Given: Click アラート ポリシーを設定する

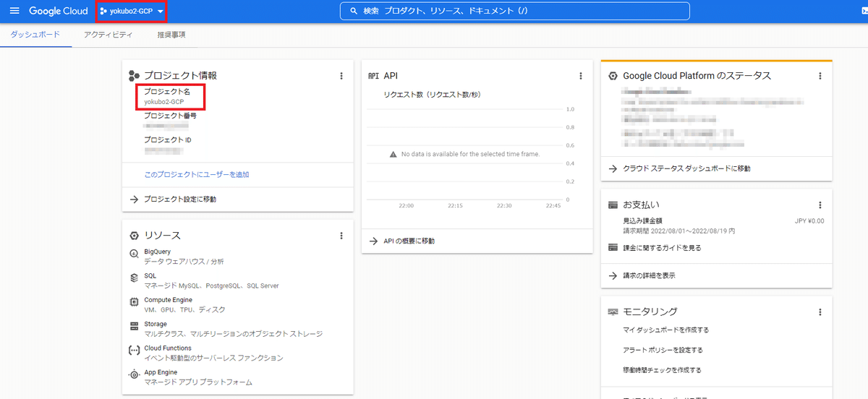Looking at the screenshot, I should (x=663, y=350).
